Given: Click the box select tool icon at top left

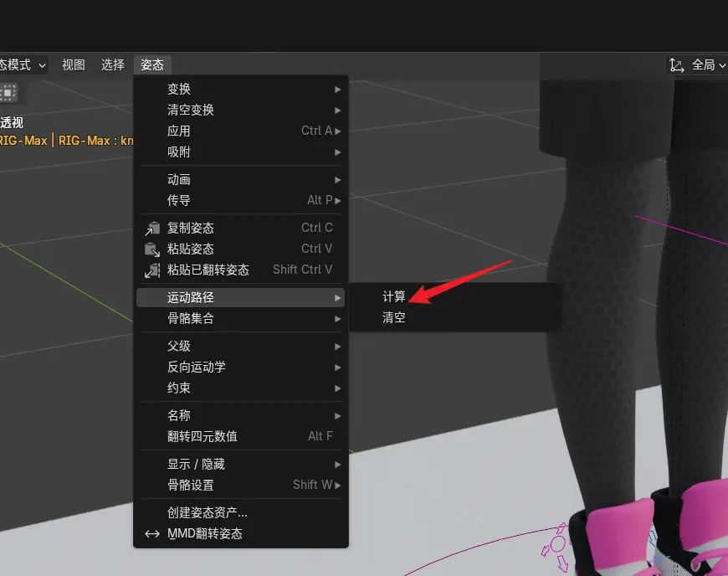Looking at the screenshot, I should (x=8, y=92).
